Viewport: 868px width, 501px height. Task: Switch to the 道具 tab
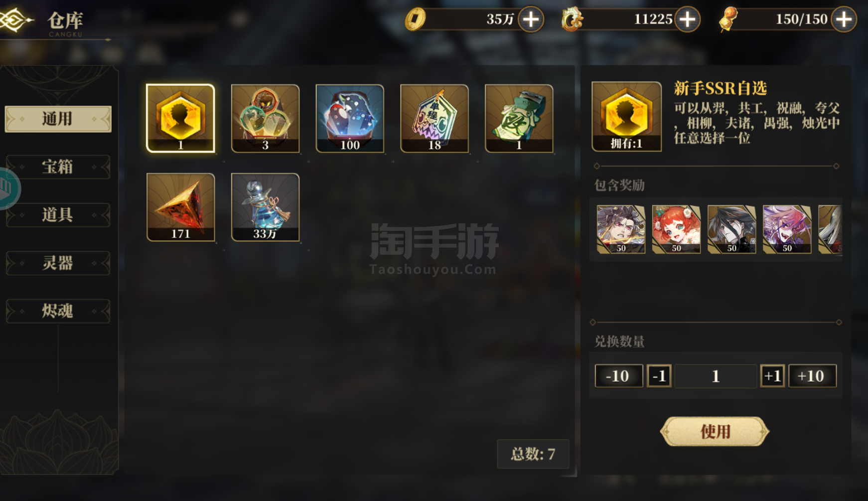[58, 215]
